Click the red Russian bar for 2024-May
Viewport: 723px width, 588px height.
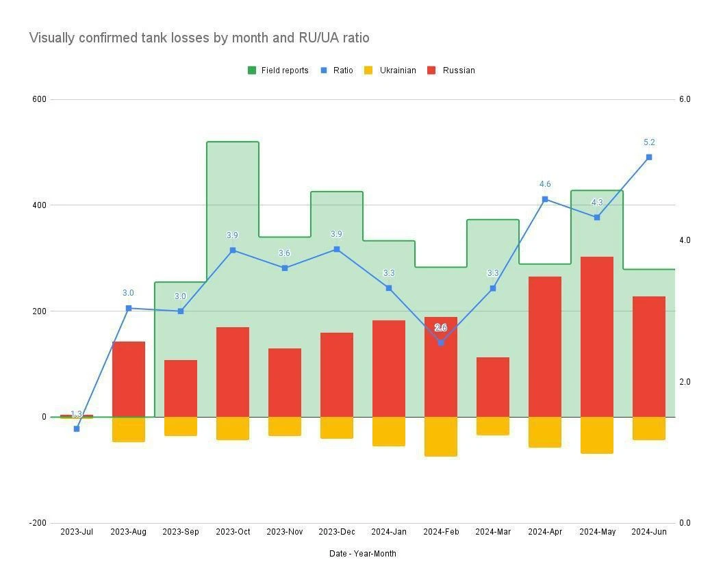click(x=597, y=335)
